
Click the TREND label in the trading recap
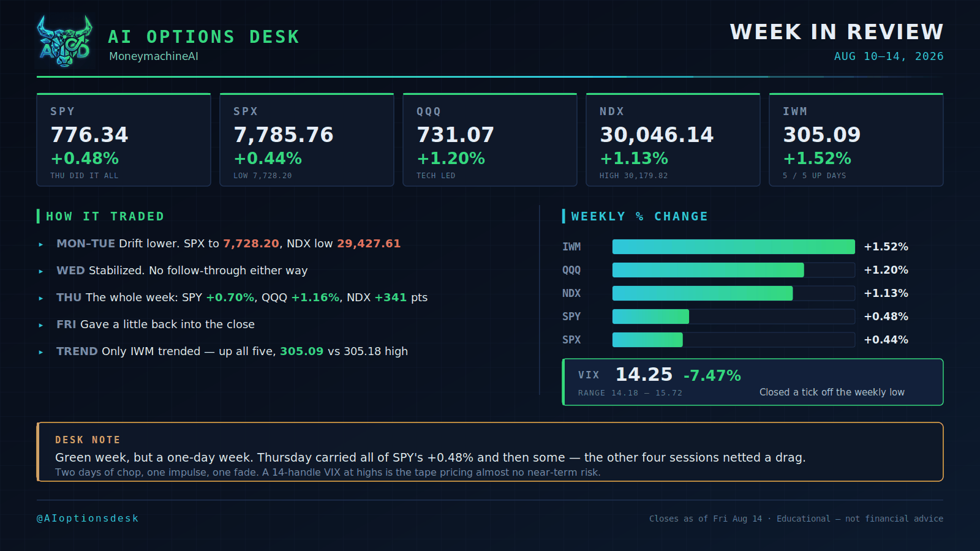(x=77, y=351)
